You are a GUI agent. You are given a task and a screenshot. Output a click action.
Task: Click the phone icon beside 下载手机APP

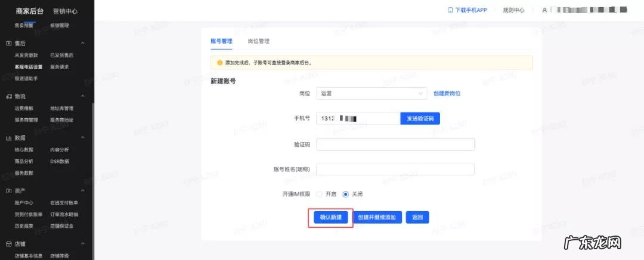tap(450, 10)
